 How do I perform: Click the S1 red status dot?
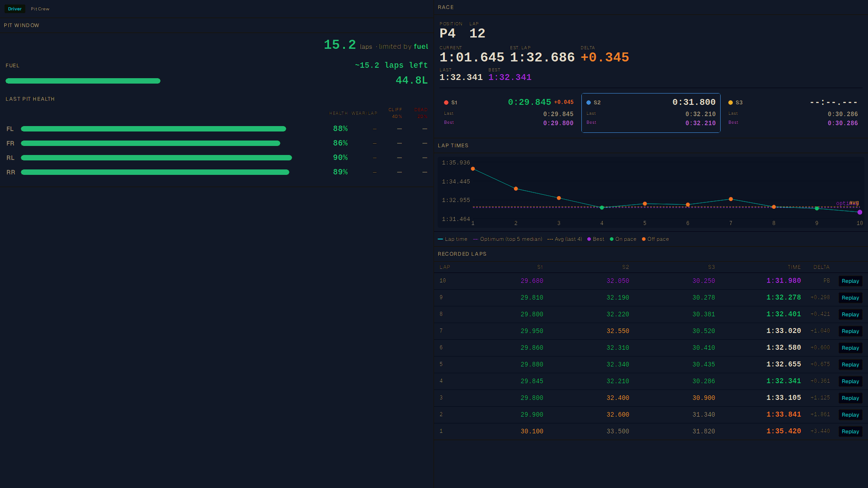[x=446, y=103]
